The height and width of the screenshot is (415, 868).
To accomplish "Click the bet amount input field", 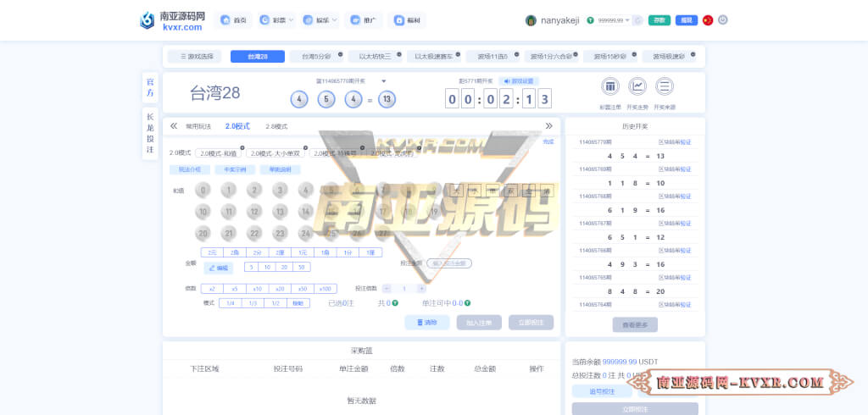I will tap(449, 263).
